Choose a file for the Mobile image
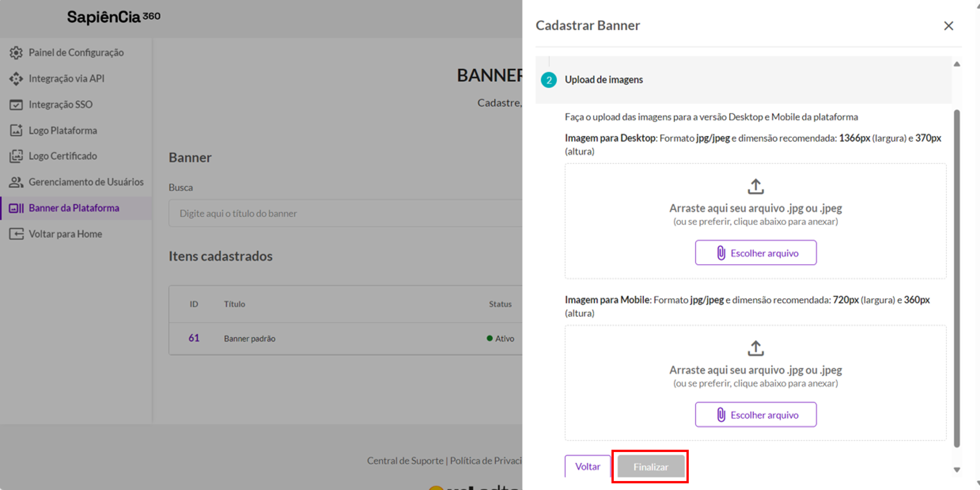The image size is (980, 490). (755, 415)
